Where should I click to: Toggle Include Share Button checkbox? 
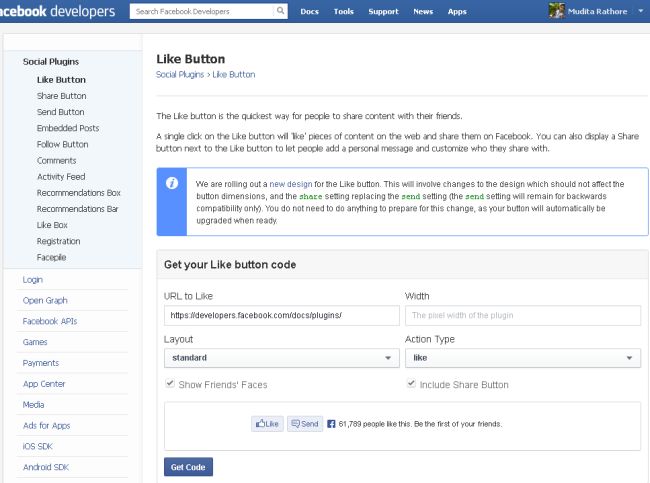click(411, 383)
